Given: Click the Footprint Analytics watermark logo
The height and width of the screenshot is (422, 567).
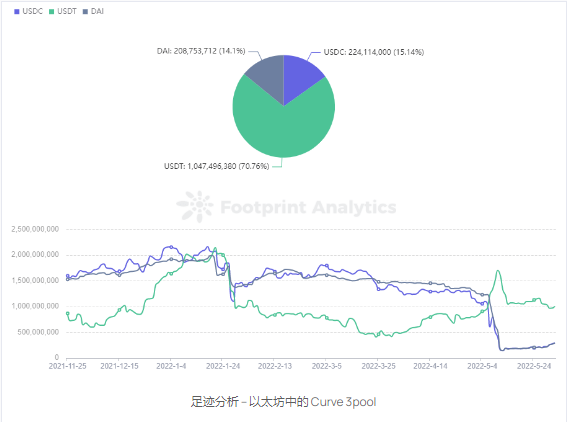Looking at the screenshot, I should (x=195, y=206).
